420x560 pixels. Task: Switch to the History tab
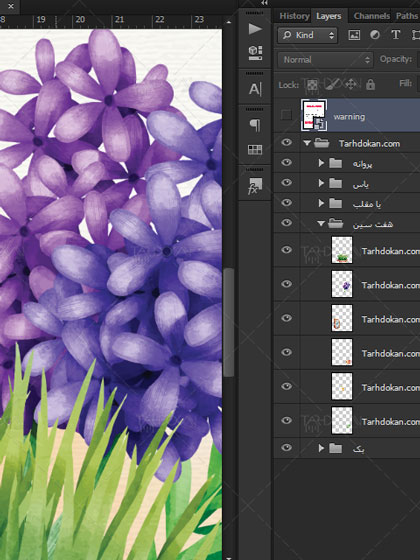point(294,16)
